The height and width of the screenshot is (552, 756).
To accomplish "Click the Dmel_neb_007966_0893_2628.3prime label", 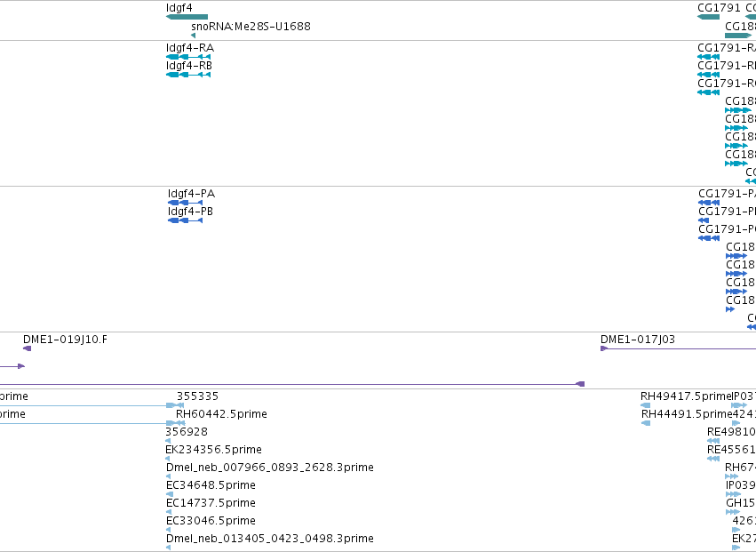I will 270,468.
